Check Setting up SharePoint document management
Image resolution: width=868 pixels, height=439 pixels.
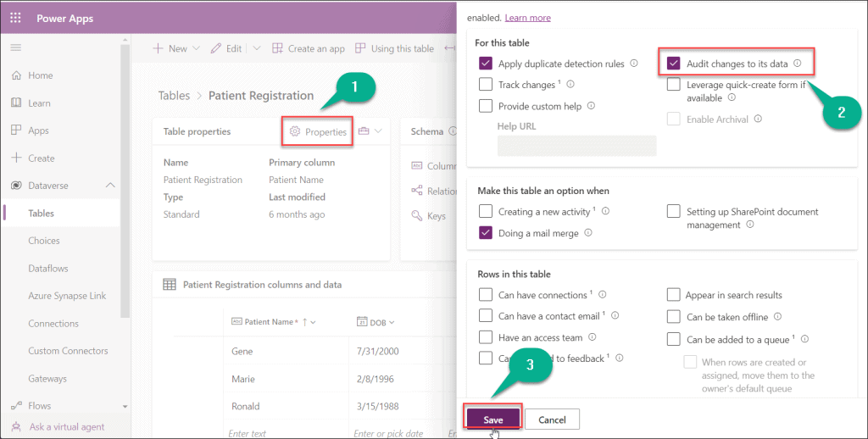pyautogui.click(x=673, y=211)
